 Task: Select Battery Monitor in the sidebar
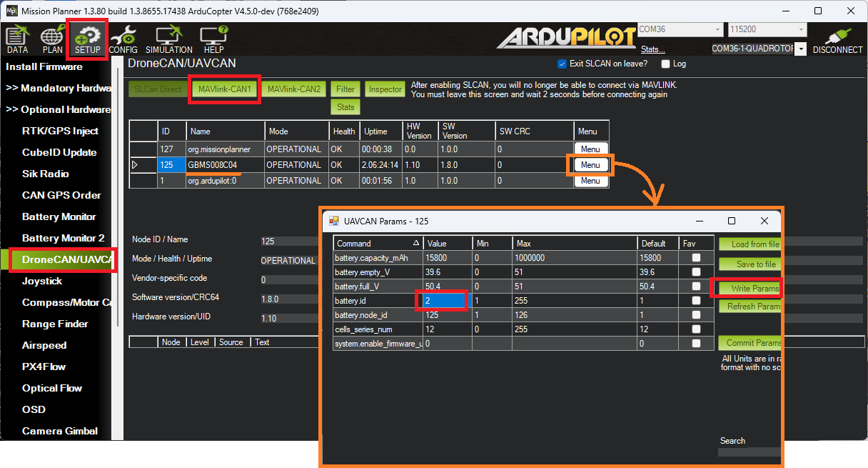pyautogui.click(x=59, y=216)
